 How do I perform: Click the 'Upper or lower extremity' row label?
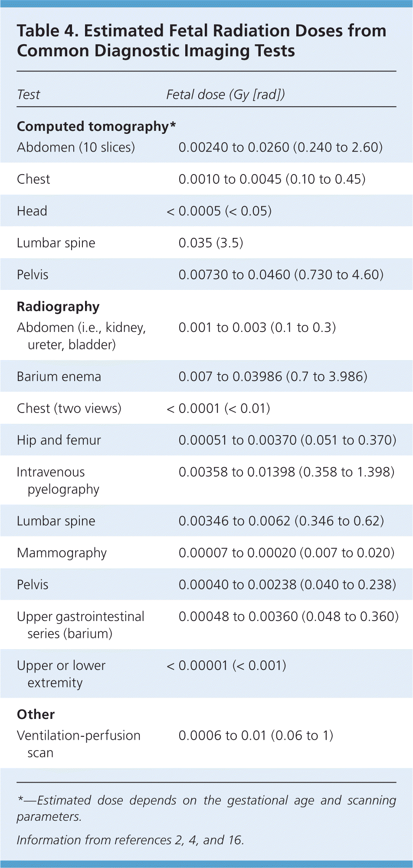[61, 673]
